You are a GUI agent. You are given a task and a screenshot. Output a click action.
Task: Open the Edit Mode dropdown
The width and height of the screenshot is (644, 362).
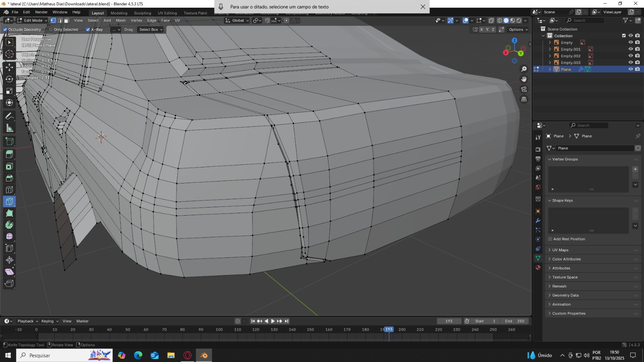pyautogui.click(x=32, y=21)
